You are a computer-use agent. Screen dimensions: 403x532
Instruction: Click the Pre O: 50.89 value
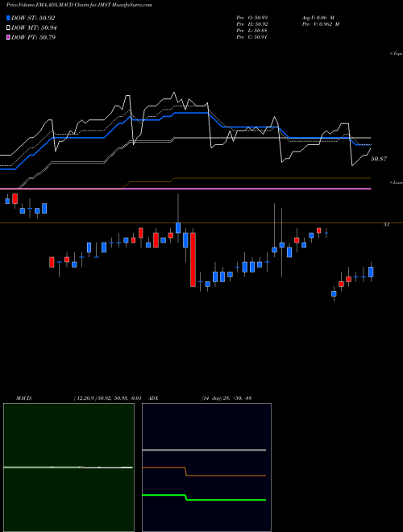[252, 17]
